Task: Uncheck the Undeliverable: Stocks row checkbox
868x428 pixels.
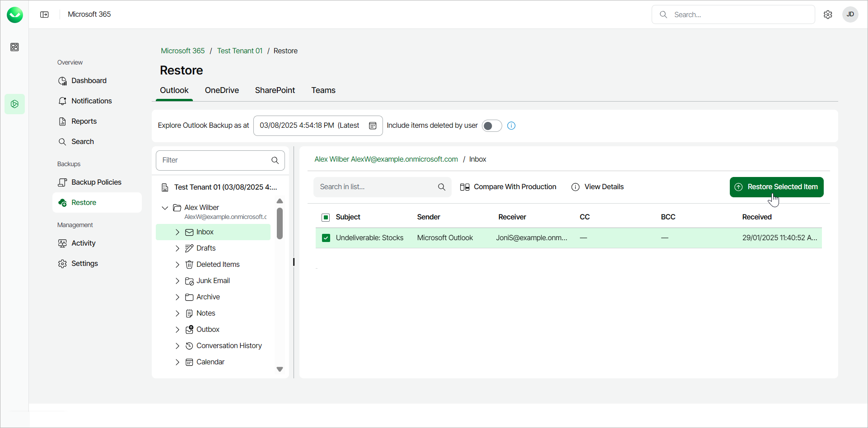Action: (326, 238)
